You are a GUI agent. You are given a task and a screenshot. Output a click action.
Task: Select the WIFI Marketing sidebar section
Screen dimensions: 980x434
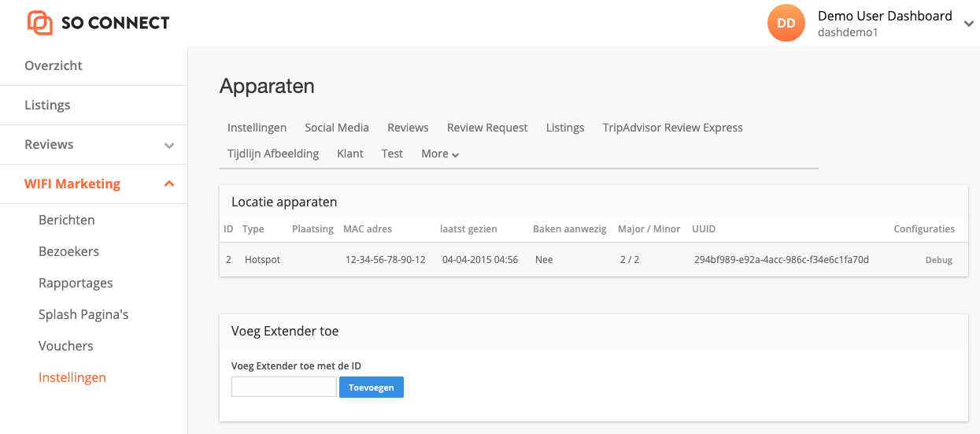coord(72,184)
